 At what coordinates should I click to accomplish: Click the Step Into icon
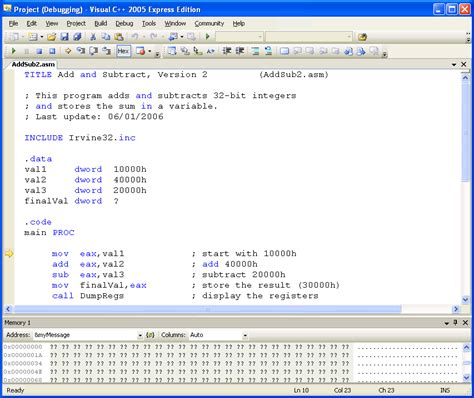pyautogui.click(x=81, y=51)
